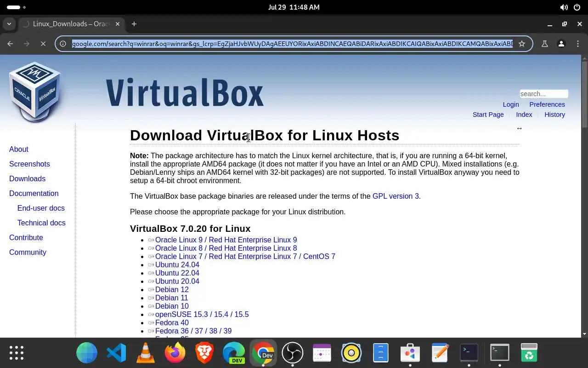Open calendar app from dock
Screen dimensions: 588x368
[322, 353]
